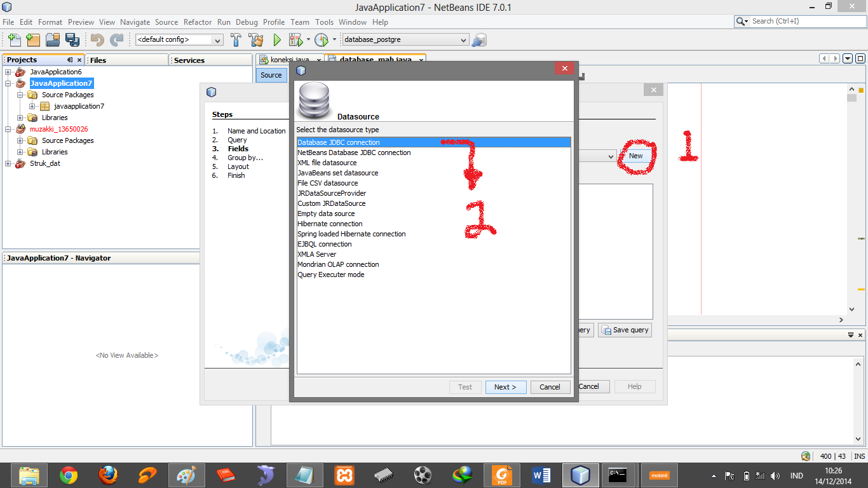Image resolution: width=868 pixels, height=488 pixels.
Task: Click the PDF reader icon in taskbar
Action: pos(502,475)
